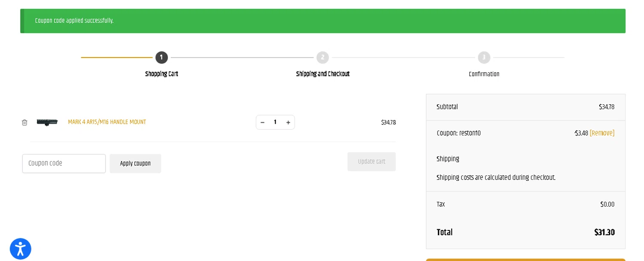This screenshot has width=644, height=261.
Task: Click the Tax label in the totals box
Action: (440, 204)
